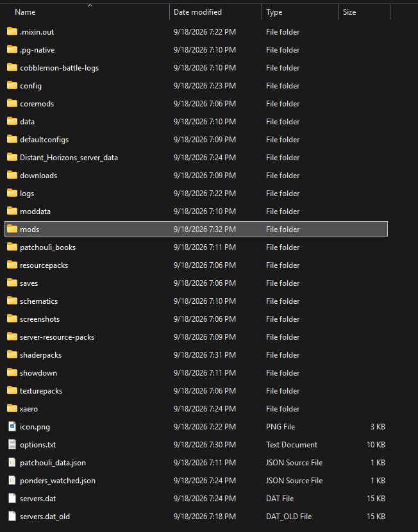Click the resourcepacks folder icon
The height and width of the screenshot is (532, 418).
point(12,265)
